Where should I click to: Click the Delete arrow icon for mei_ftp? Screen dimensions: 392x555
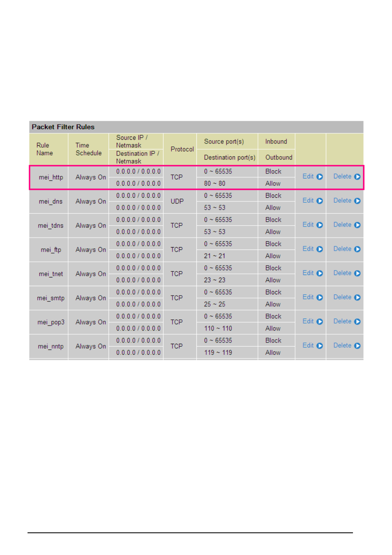click(x=357, y=249)
